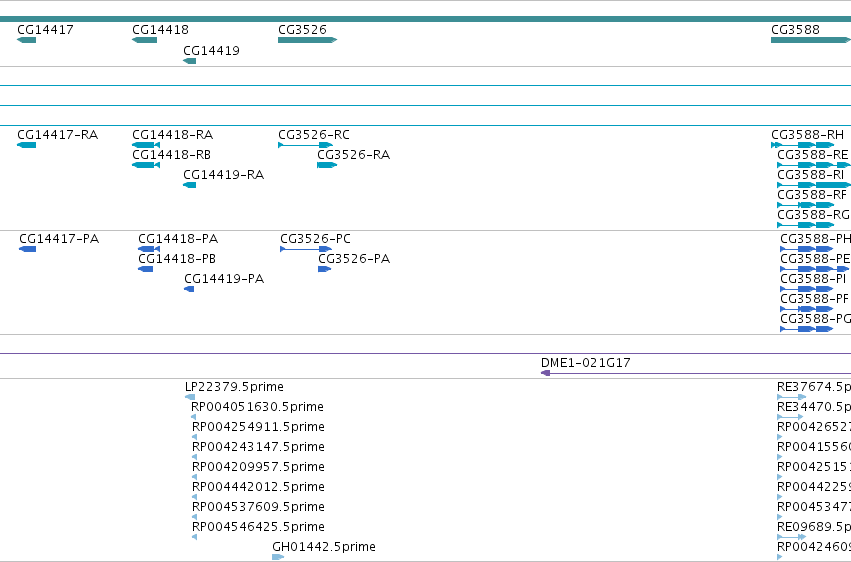
Task: Click the CG14418 gene arrow glyph
Action: pos(144,40)
